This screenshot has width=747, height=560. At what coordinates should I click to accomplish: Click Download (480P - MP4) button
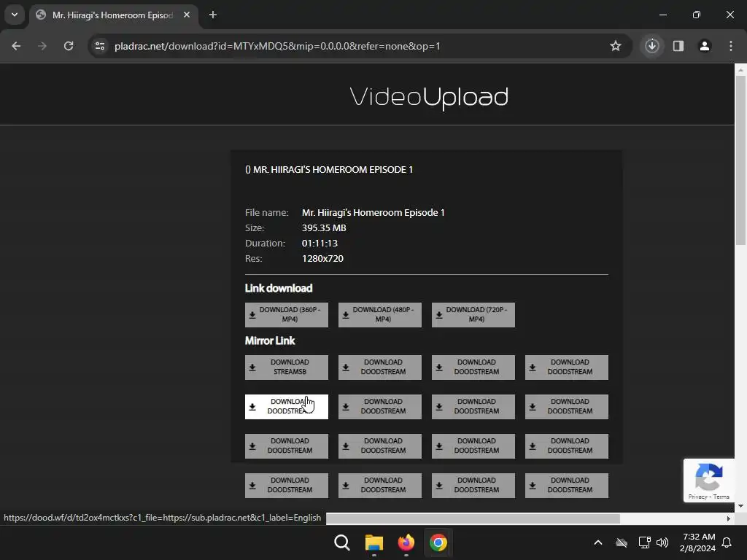[379, 315]
